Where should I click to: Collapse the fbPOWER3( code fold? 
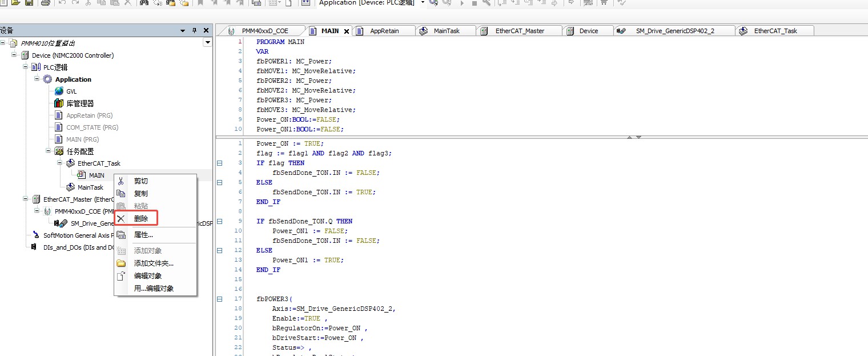coord(220,299)
